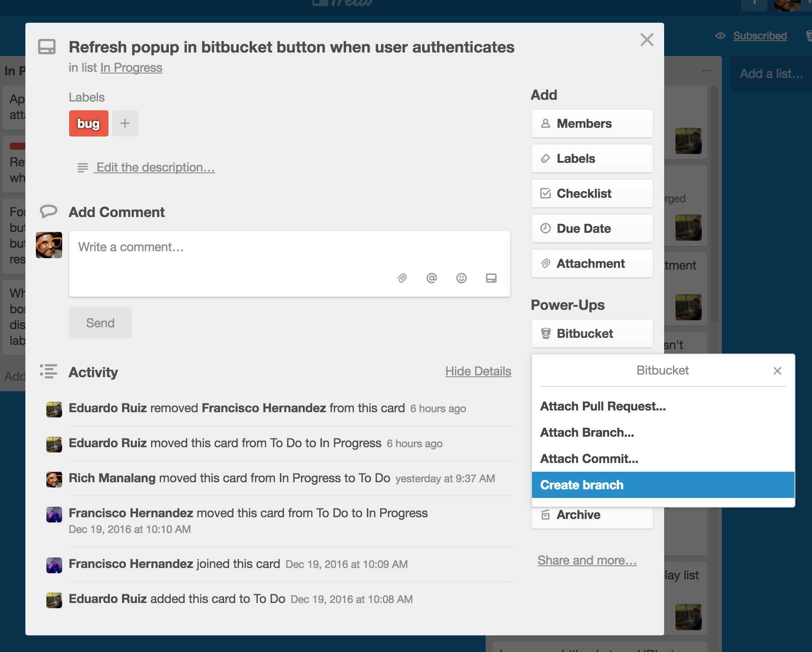The width and height of the screenshot is (812, 652).
Task: Open the list menu via the ellipsis
Action: [x=707, y=71]
